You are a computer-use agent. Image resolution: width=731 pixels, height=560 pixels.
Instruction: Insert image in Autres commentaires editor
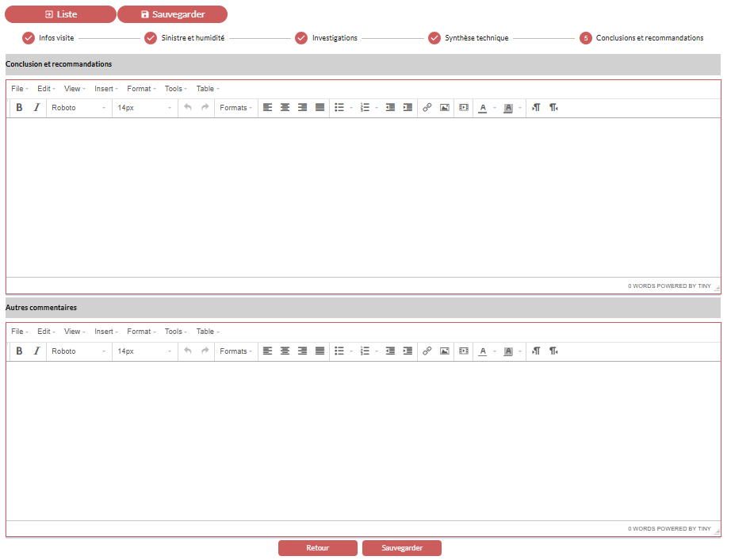445,351
